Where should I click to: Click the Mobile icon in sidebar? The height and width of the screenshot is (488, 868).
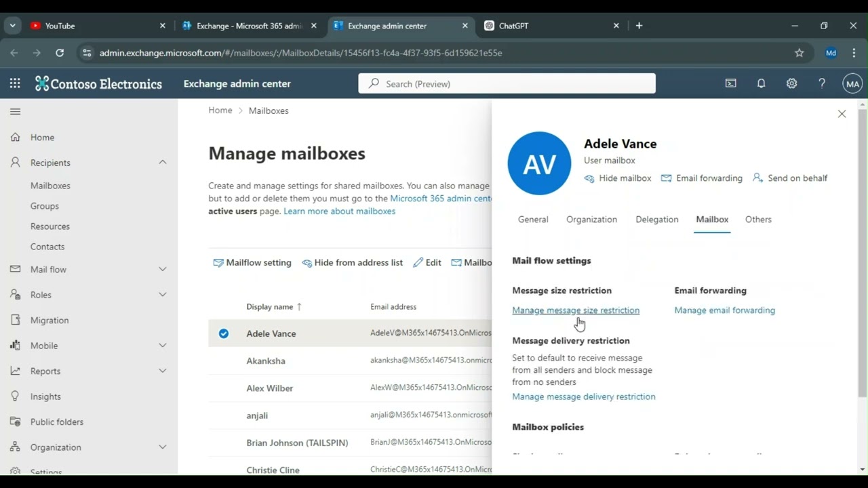coord(16,346)
